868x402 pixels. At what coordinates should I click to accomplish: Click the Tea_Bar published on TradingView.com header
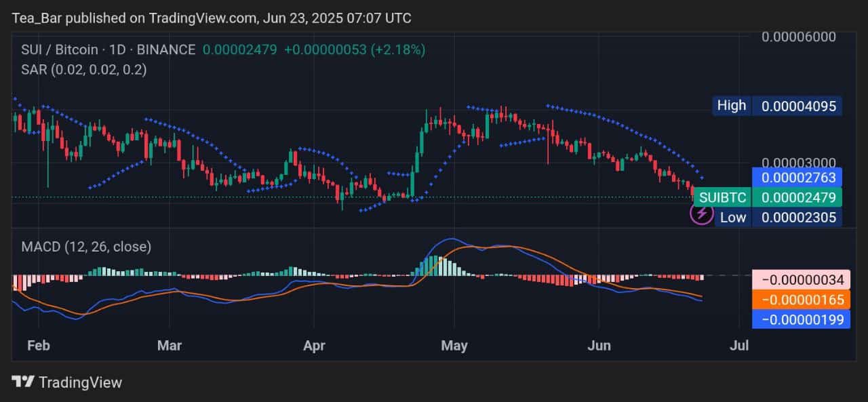[x=212, y=18]
